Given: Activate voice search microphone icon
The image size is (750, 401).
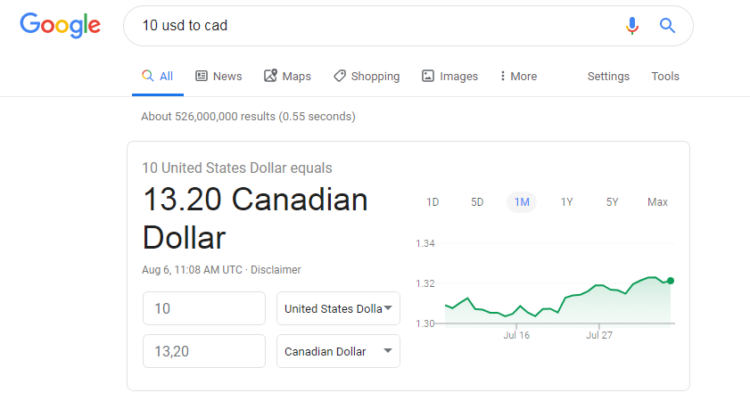Looking at the screenshot, I should (x=632, y=26).
